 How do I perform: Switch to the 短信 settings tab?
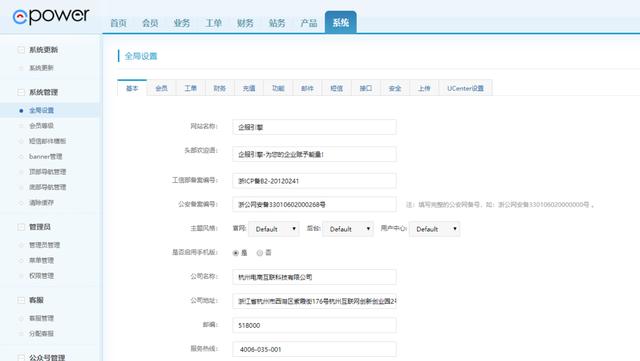click(337, 88)
